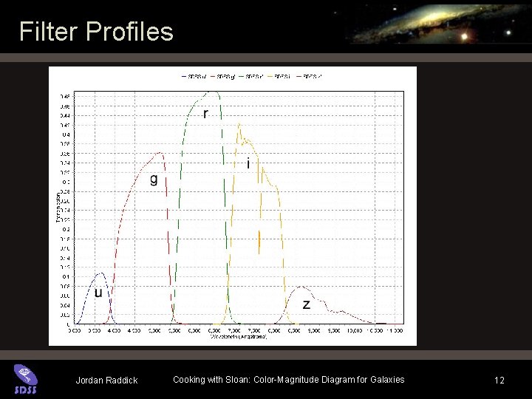Click the 0.2 tick label on the transmission axis
Image resolution: width=532 pixels, height=399 pixels.
tap(66, 229)
